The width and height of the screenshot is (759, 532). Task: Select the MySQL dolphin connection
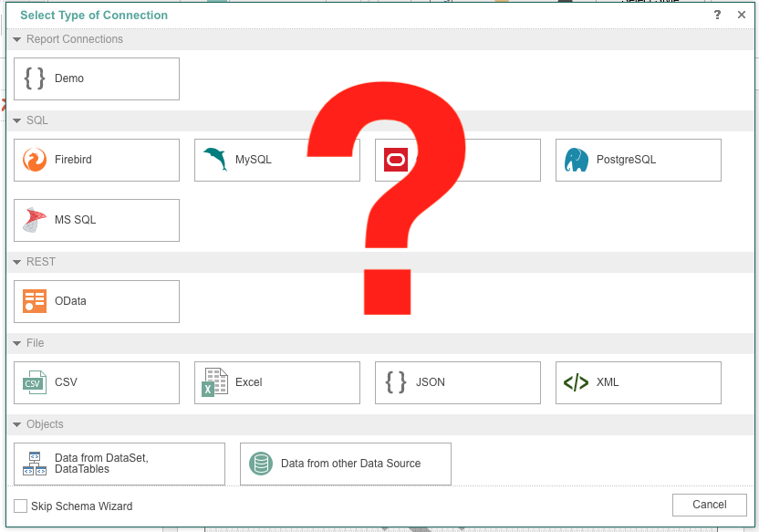click(276, 161)
